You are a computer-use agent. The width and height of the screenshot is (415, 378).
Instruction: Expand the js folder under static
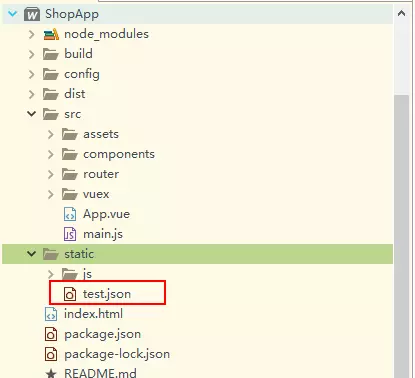point(50,274)
